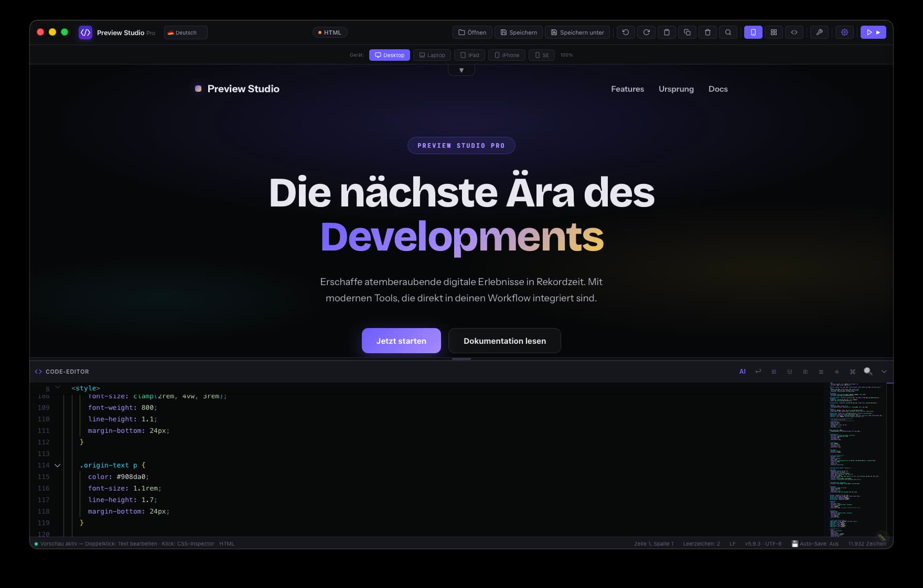
Task: Click the Preview Studio logo in preview
Action: point(237,89)
